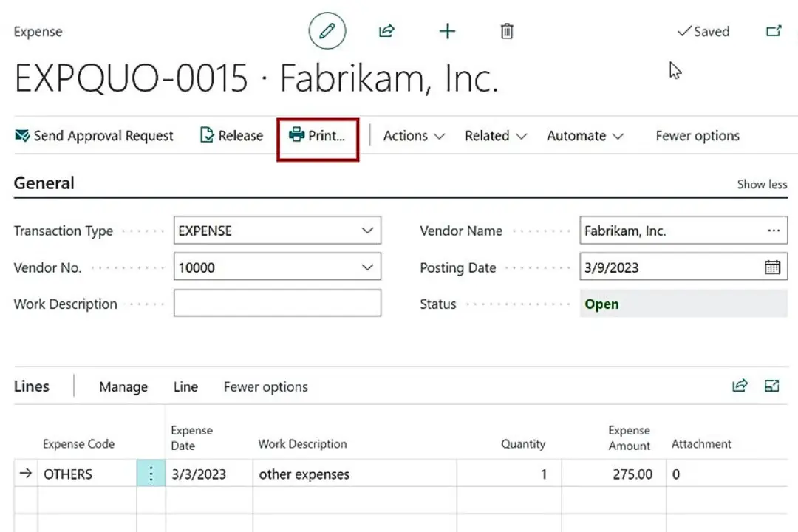The image size is (798, 532).
Task: Click the page title EXPQUO-0015 Fabrikam, Inc.
Action: [x=256, y=78]
